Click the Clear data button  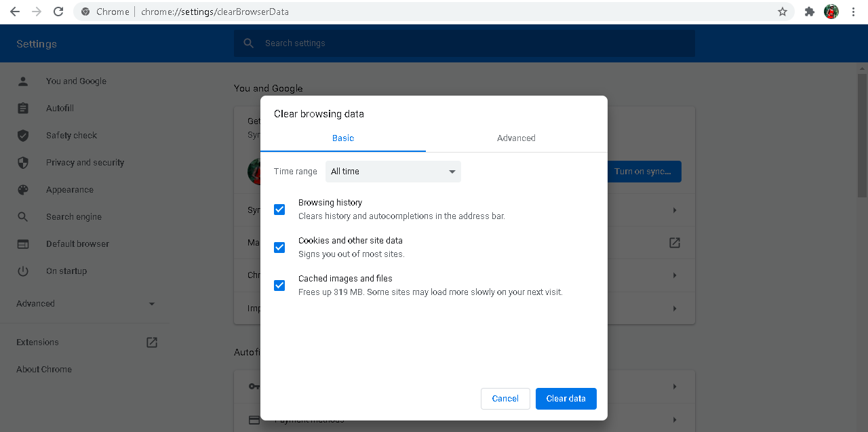click(x=566, y=399)
